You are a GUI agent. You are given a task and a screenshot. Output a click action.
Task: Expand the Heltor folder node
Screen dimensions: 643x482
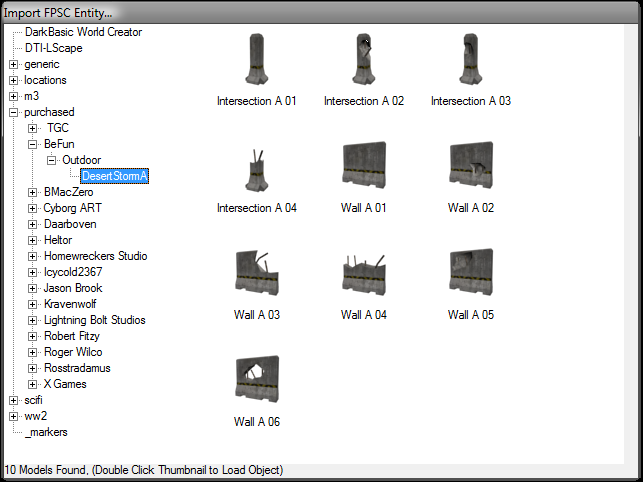pyautogui.click(x=32, y=240)
